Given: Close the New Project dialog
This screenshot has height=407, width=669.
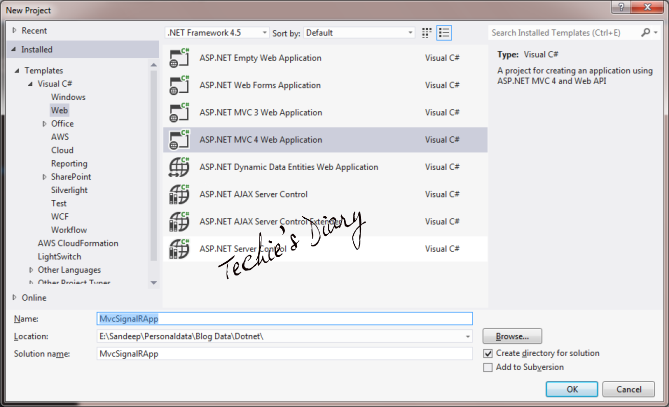Looking at the screenshot, I should [x=647, y=7].
